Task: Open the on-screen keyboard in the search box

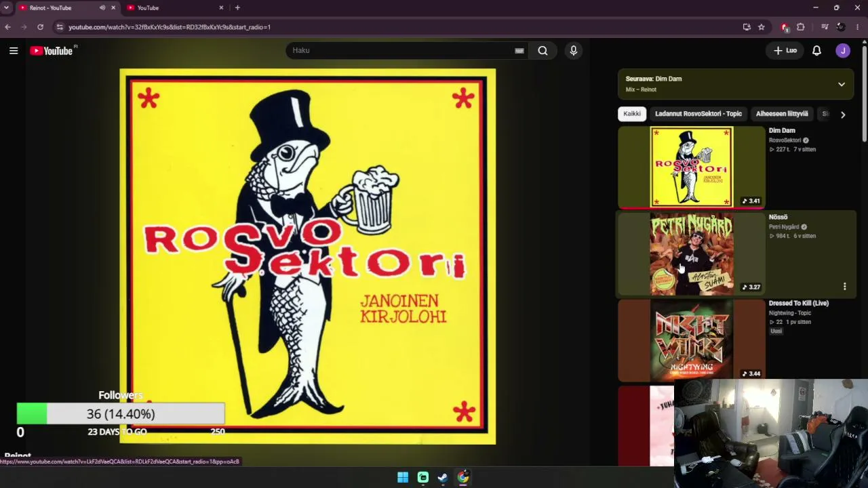Action: 519,50
